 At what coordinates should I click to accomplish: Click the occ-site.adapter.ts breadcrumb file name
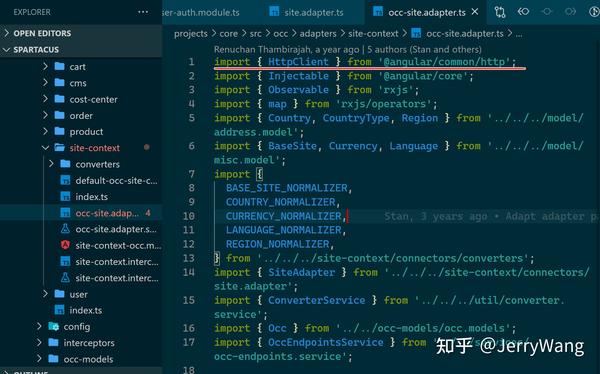pos(465,34)
